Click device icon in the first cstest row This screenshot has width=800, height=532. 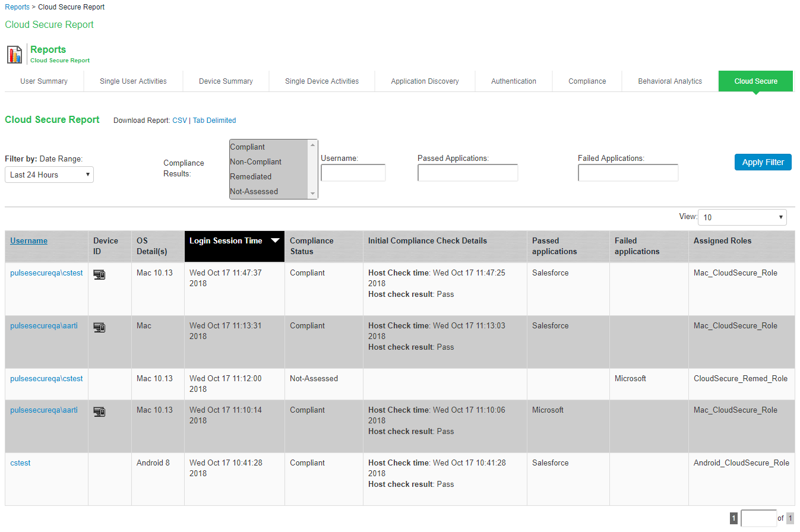click(99, 275)
